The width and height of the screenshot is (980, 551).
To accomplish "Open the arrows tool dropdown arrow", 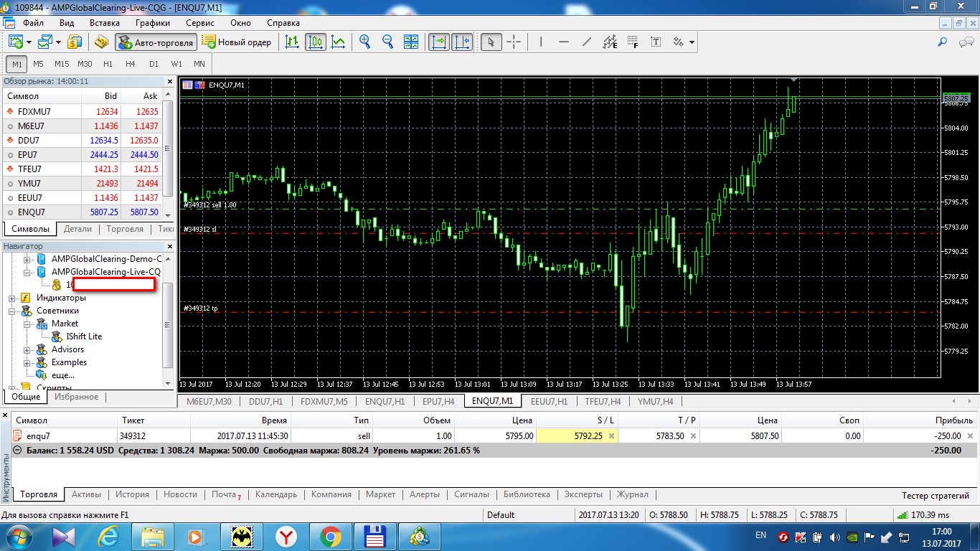I will (x=692, y=42).
